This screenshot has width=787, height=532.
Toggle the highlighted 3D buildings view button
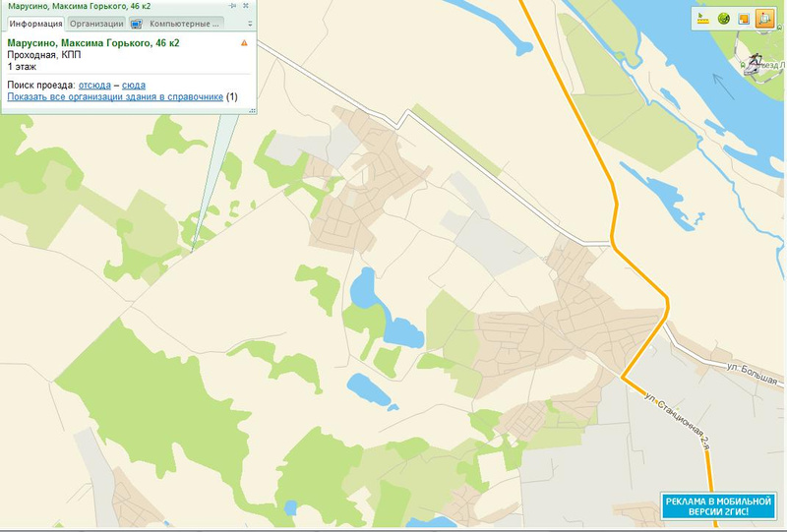[764, 19]
